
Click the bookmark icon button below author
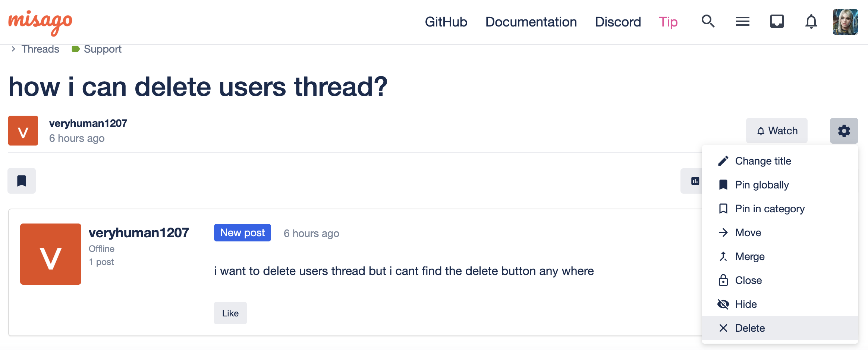coord(22,181)
